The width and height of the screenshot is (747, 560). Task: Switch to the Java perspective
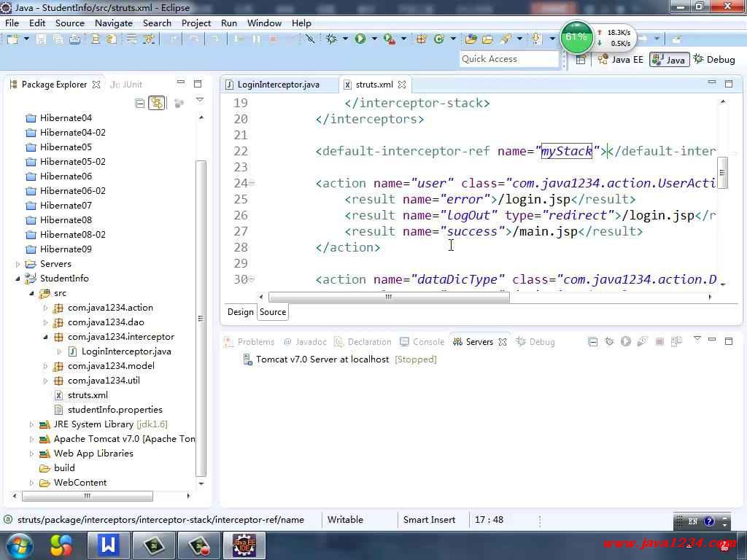[x=670, y=60]
